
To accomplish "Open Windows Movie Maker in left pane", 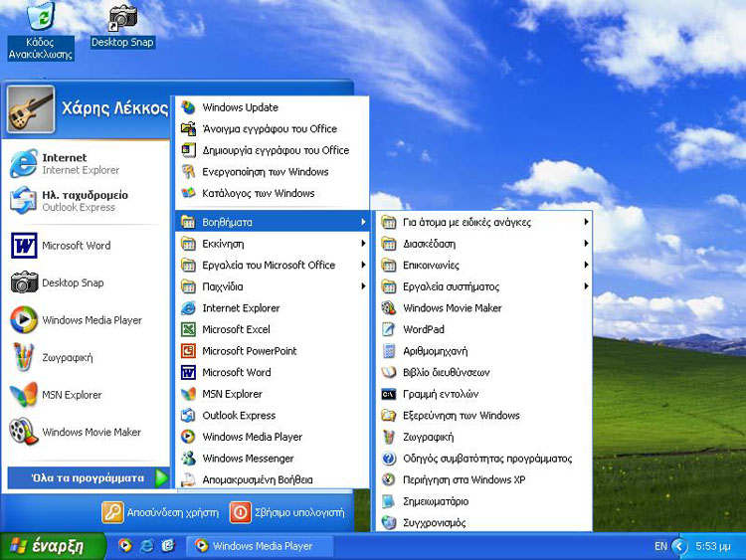I will pyautogui.click(x=86, y=432).
